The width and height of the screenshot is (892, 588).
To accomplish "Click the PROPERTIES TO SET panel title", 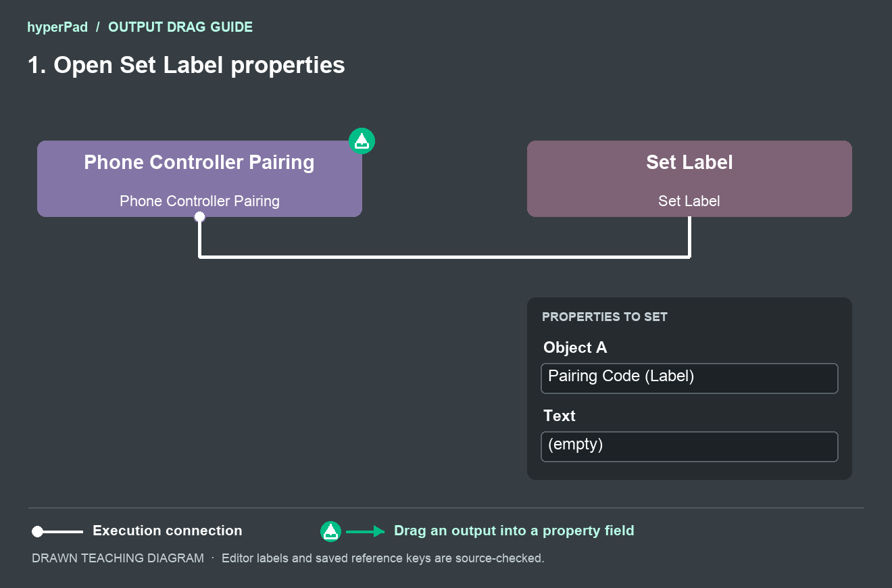I will point(605,317).
